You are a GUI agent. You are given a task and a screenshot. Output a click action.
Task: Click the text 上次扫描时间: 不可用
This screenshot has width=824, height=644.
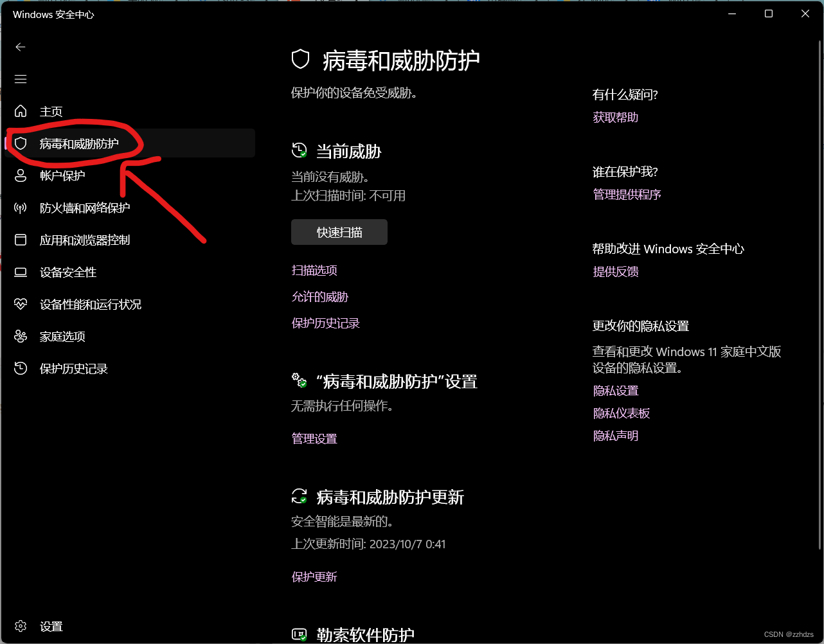(x=348, y=196)
